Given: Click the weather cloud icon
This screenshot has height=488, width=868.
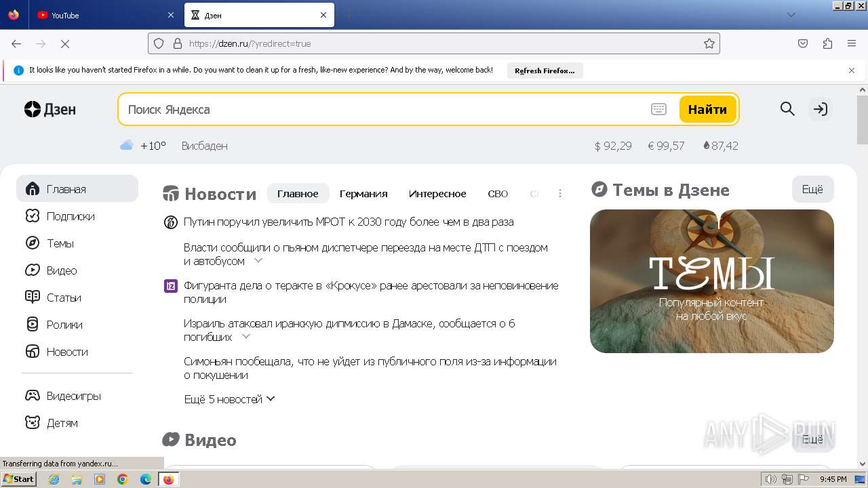Looking at the screenshot, I should pyautogui.click(x=127, y=145).
